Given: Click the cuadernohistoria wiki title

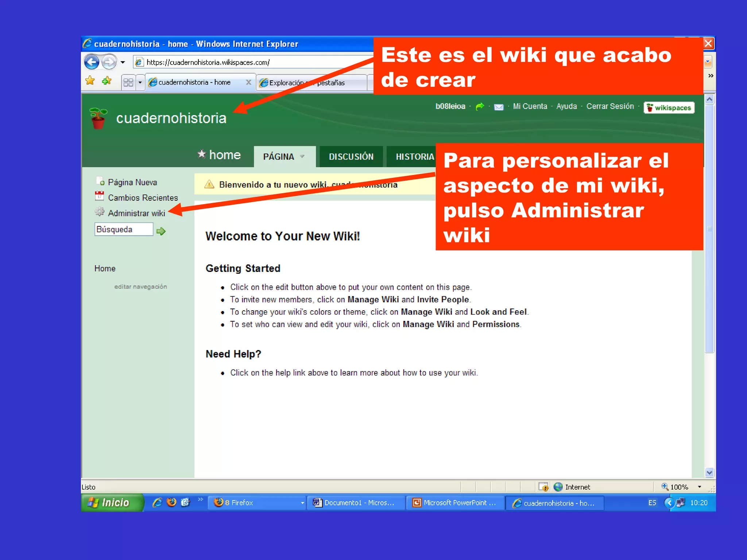Looking at the screenshot, I should pyautogui.click(x=171, y=118).
